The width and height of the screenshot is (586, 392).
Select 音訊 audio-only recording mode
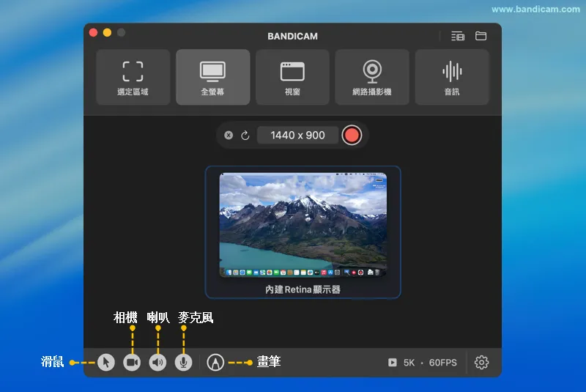452,78
